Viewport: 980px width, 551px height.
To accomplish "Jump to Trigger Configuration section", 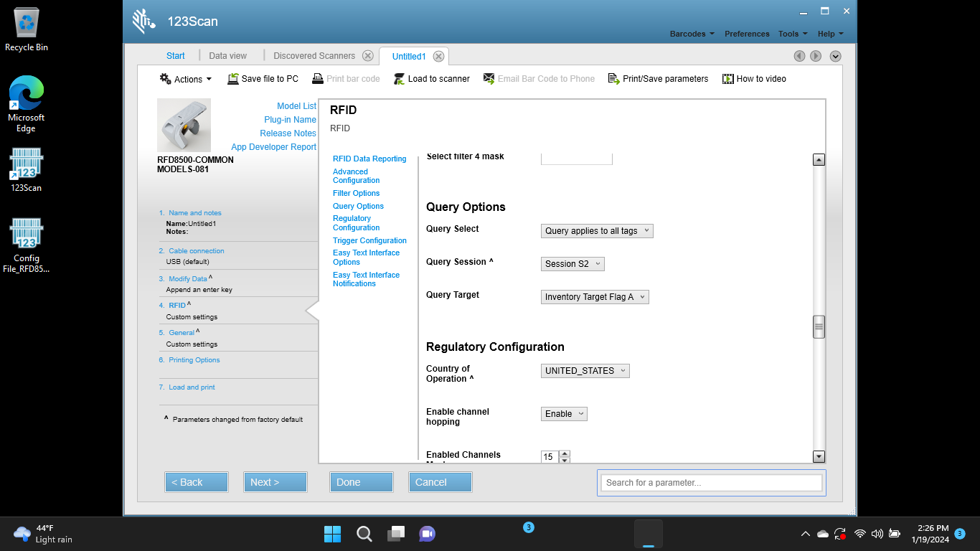I will tap(369, 241).
